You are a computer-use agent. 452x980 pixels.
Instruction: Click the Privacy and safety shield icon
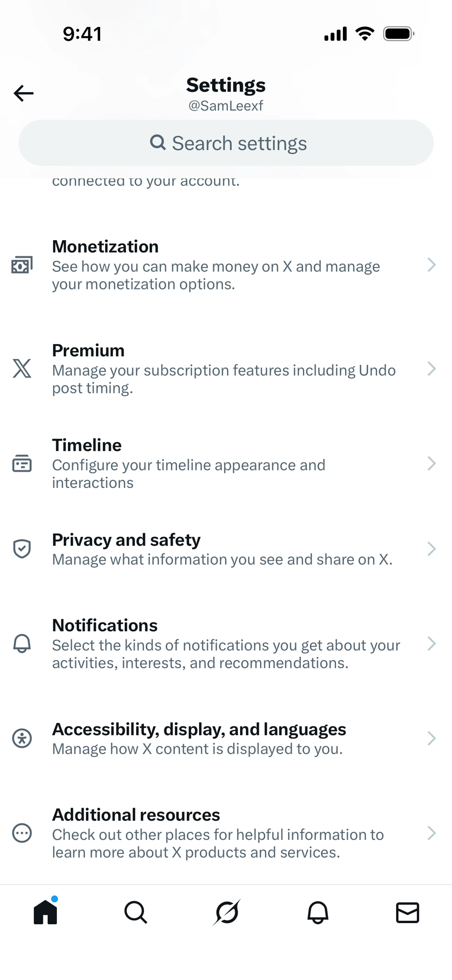pyautogui.click(x=22, y=549)
